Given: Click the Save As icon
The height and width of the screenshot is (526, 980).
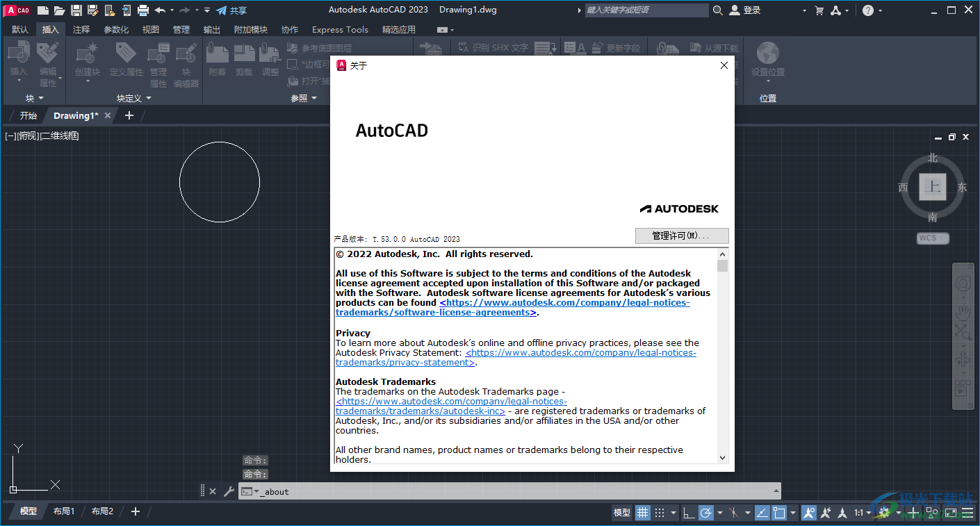Looking at the screenshot, I should tap(92, 10).
